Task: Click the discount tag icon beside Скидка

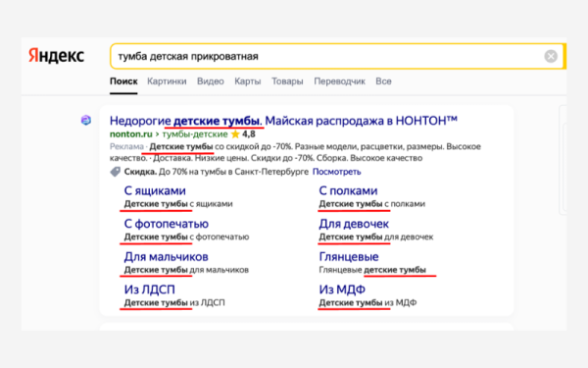Action: click(115, 172)
